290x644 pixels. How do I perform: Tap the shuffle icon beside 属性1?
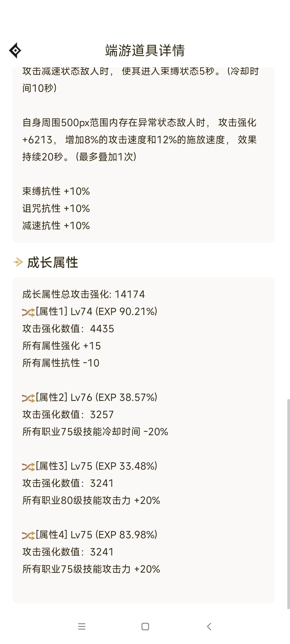(28, 312)
